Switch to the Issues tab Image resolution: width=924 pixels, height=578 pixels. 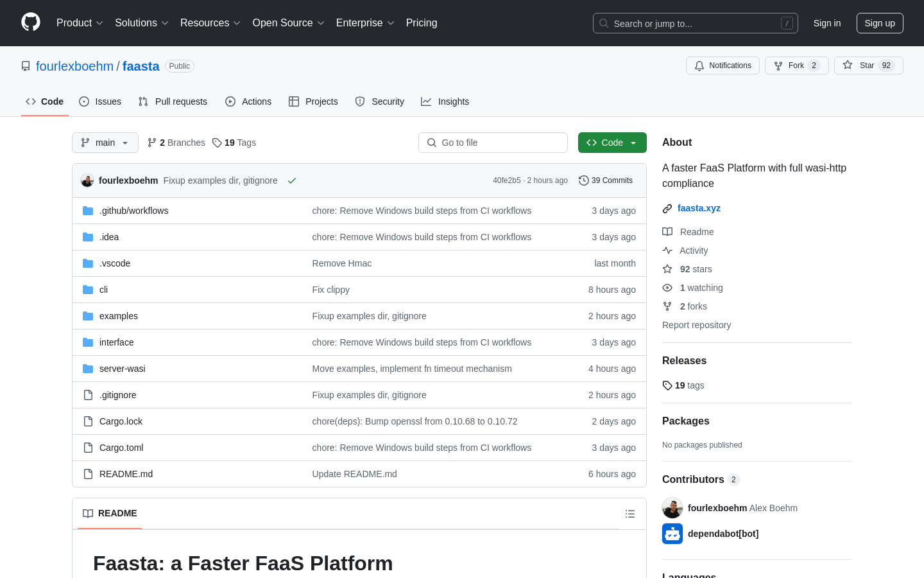point(100,101)
